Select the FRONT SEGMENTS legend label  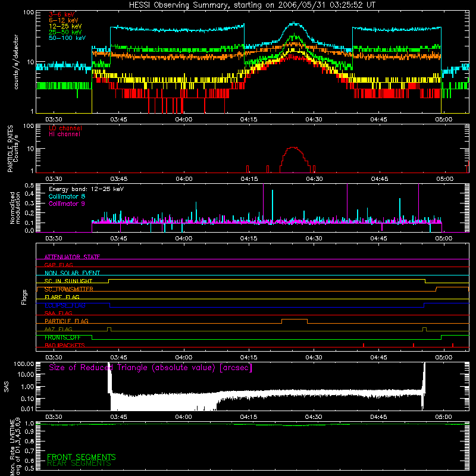[x=82, y=457]
